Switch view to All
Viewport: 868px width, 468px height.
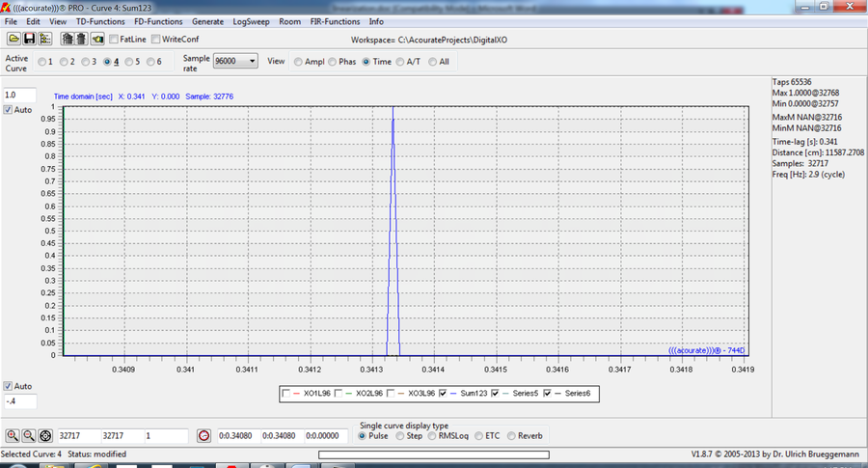point(432,62)
